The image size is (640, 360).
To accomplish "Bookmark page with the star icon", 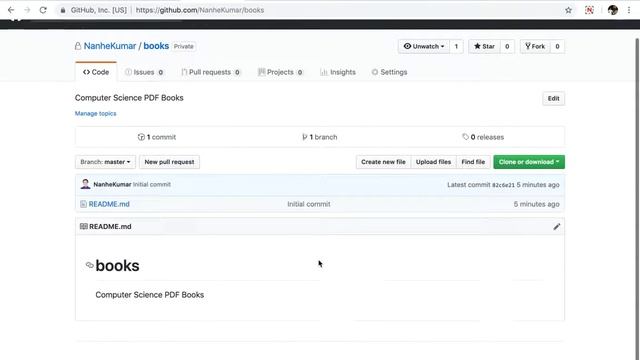I will [568, 10].
